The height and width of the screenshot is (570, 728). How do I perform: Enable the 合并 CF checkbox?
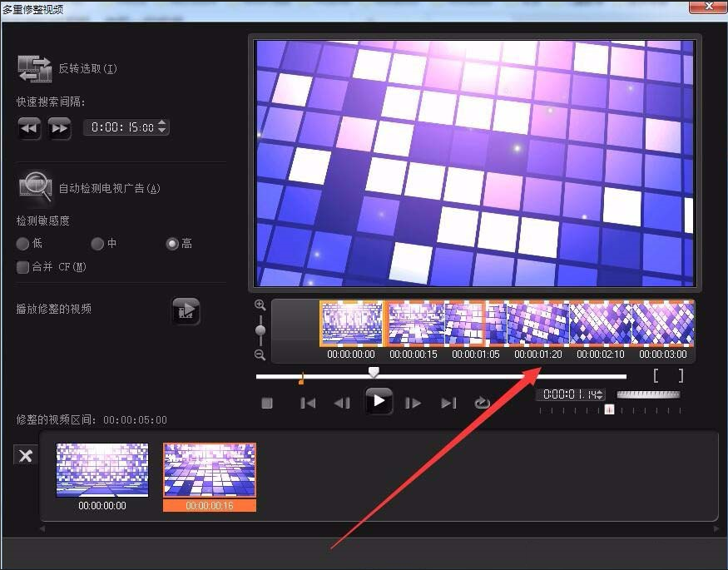[22, 267]
